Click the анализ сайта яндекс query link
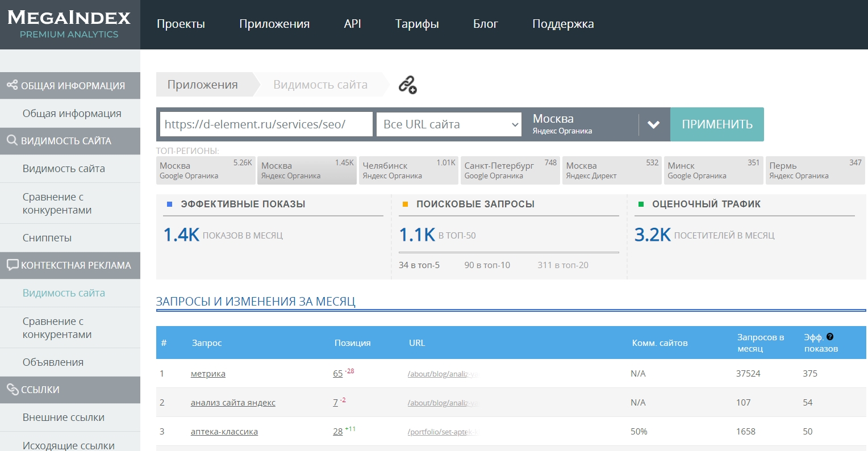 coord(233,402)
